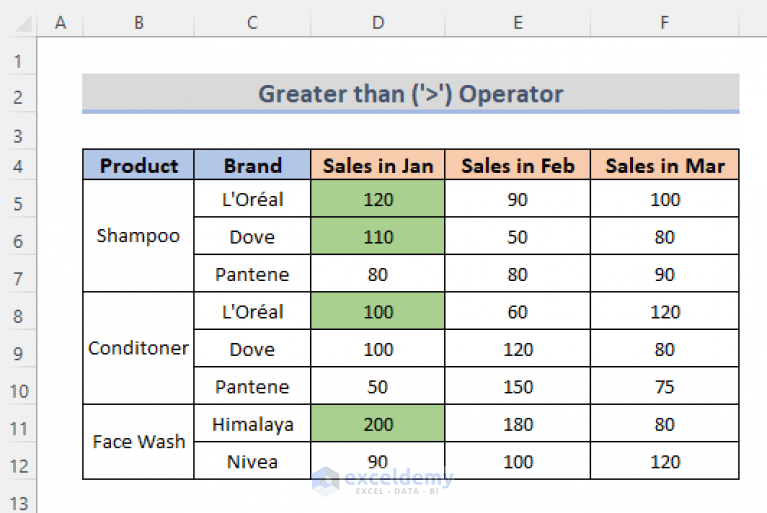Select column B header
This screenshot has width=767, height=513.
(x=138, y=22)
